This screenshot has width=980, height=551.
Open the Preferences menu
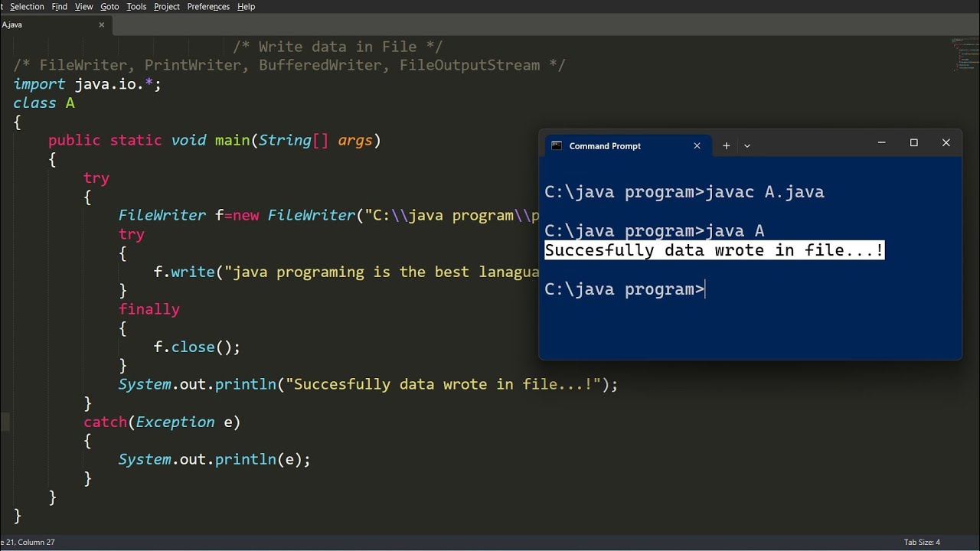pos(208,6)
